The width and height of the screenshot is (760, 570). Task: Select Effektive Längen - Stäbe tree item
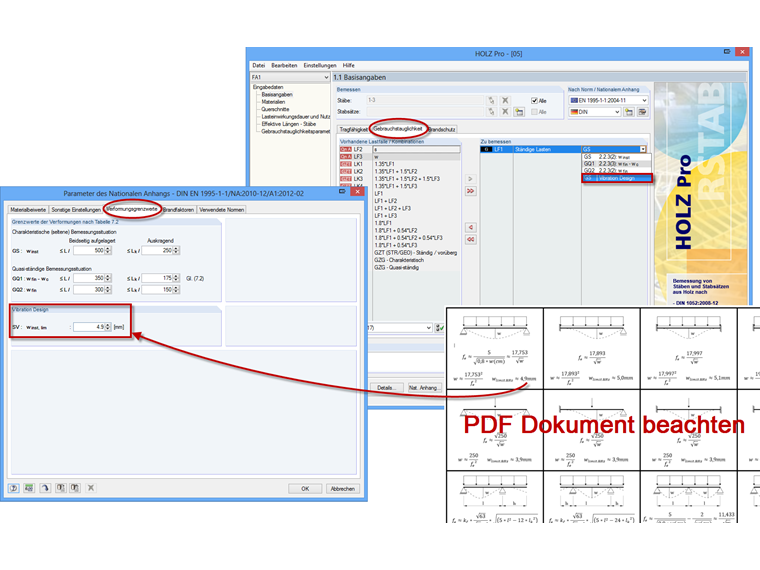288,124
